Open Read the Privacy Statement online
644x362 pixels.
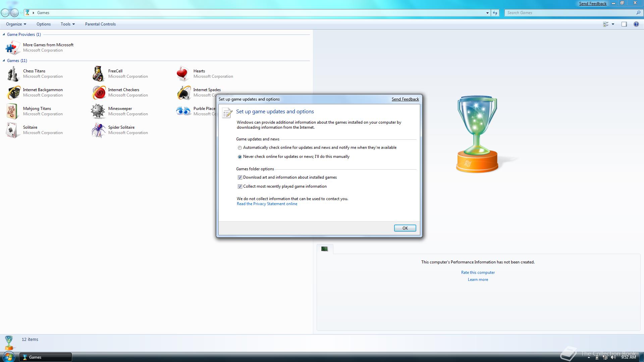(267, 204)
